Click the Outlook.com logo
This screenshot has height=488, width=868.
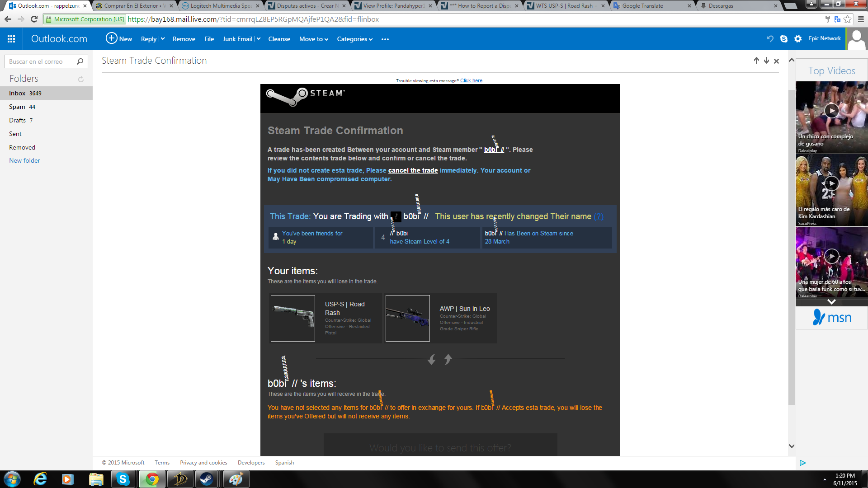click(59, 39)
